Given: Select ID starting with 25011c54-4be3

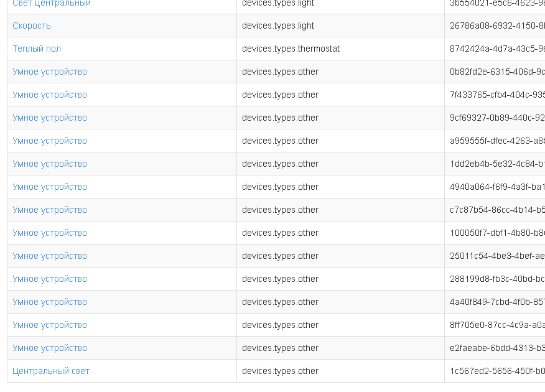Looking at the screenshot, I should pos(497,256).
